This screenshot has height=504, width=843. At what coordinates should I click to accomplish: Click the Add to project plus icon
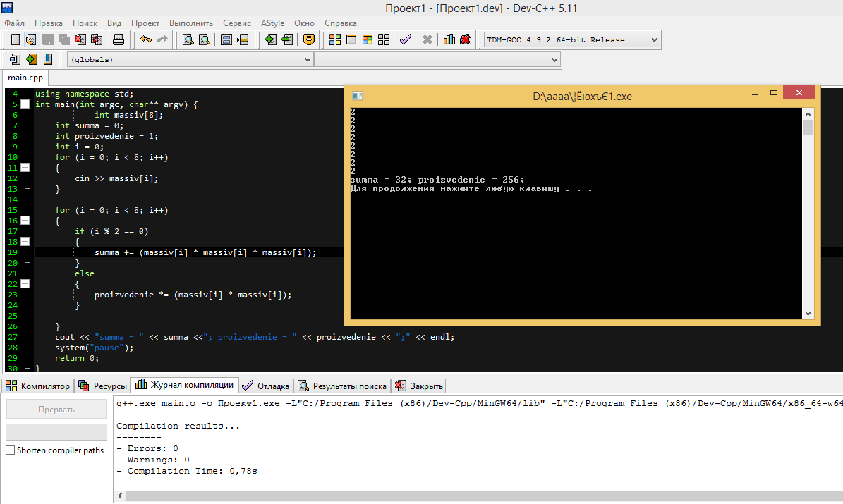270,39
